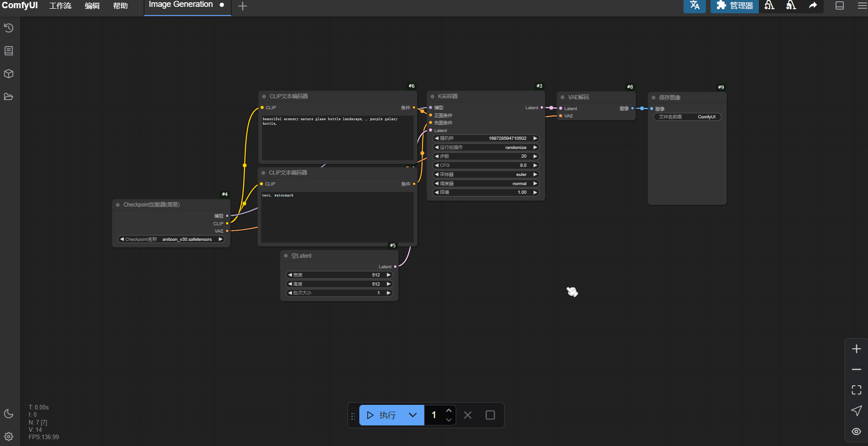Image resolution: width=868 pixels, height=446 pixels.
Task: Click the positive prompt text box
Action: 337,137
